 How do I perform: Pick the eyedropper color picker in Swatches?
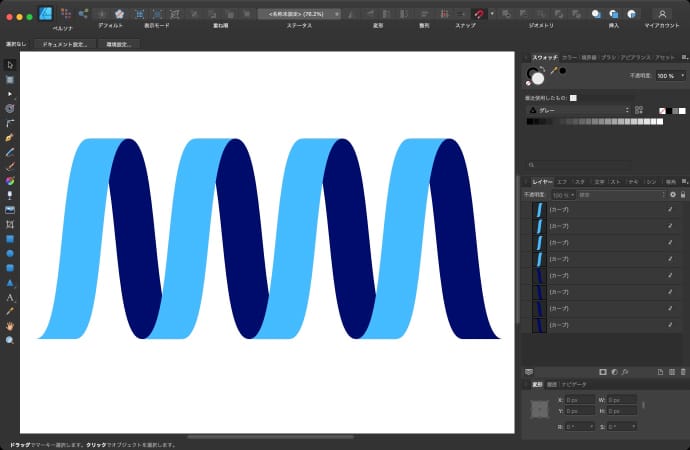553,71
